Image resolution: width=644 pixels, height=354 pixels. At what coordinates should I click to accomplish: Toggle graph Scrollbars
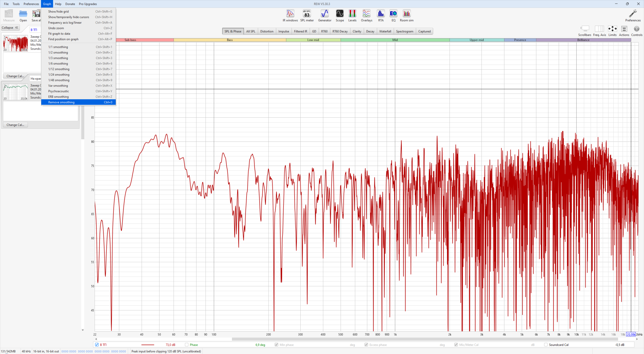pyautogui.click(x=584, y=31)
